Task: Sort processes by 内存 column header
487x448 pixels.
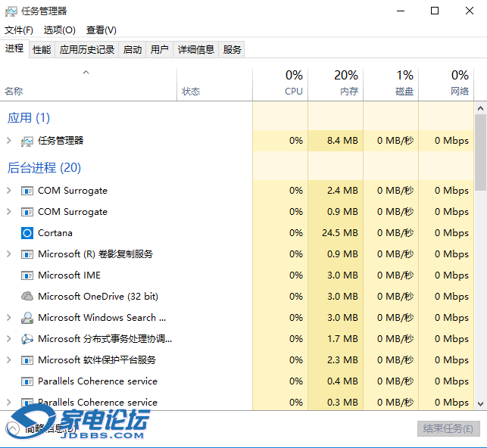Action: click(336, 84)
